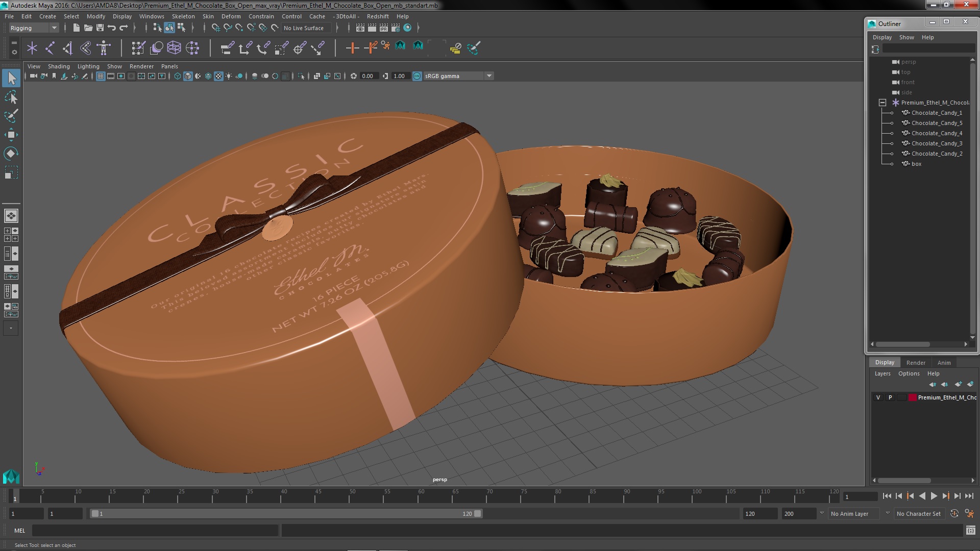Image resolution: width=980 pixels, height=551 pixels.
Task: Collapse the Premium_Ethel_M_Chocolate group in Outliner
Action: (882, 103)
